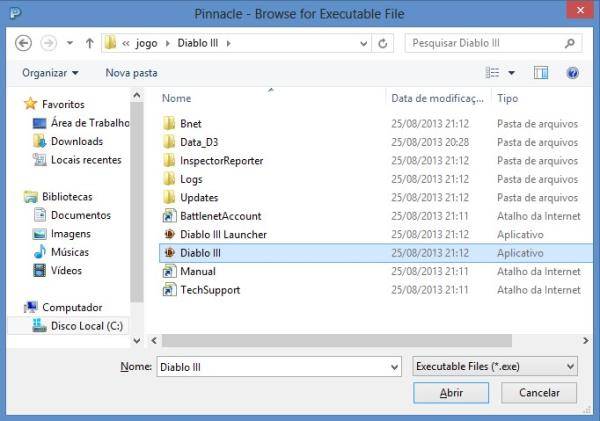Open Downloads in the sidebar

[x=77, y=141]
